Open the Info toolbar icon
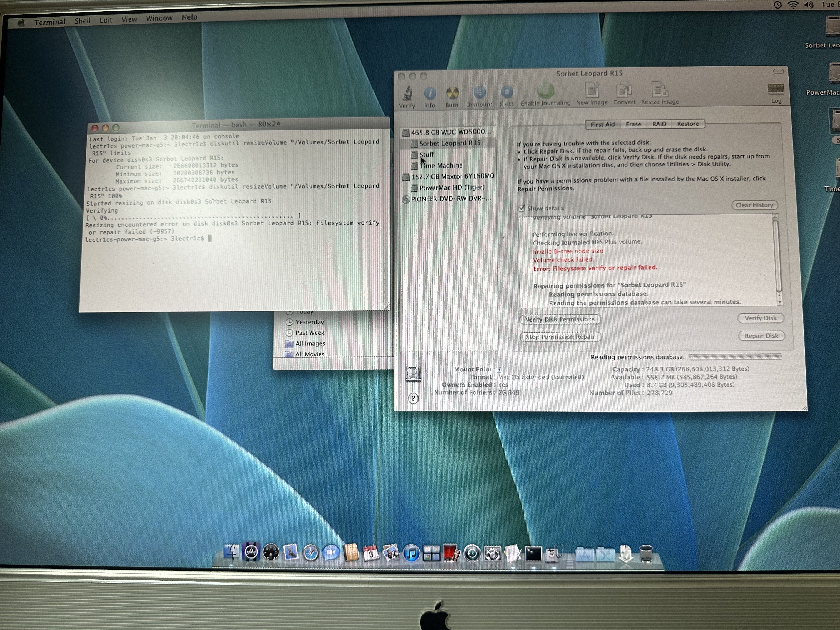 click(430, 93)
